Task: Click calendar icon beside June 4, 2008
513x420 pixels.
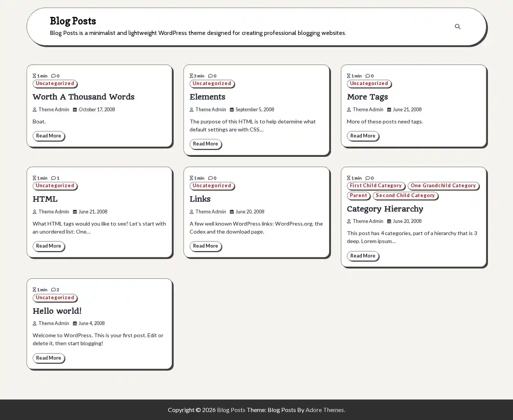Action: click(x=75, y=324)
